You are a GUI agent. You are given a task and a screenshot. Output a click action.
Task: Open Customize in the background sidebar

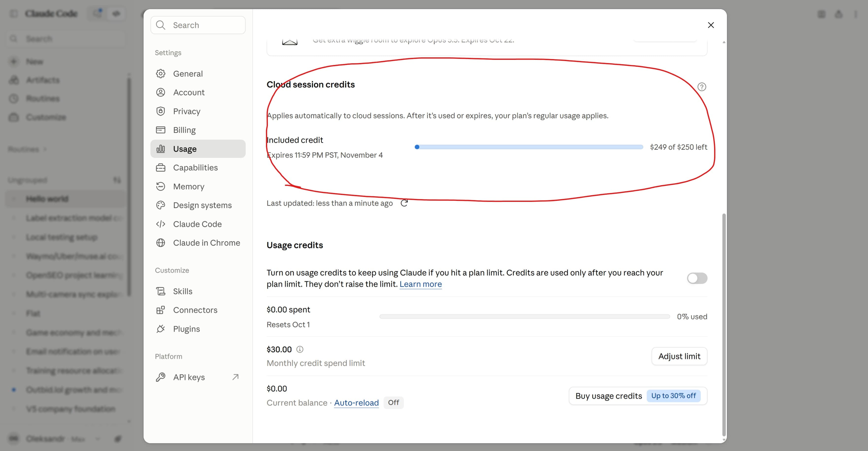(x=66, y=117)
